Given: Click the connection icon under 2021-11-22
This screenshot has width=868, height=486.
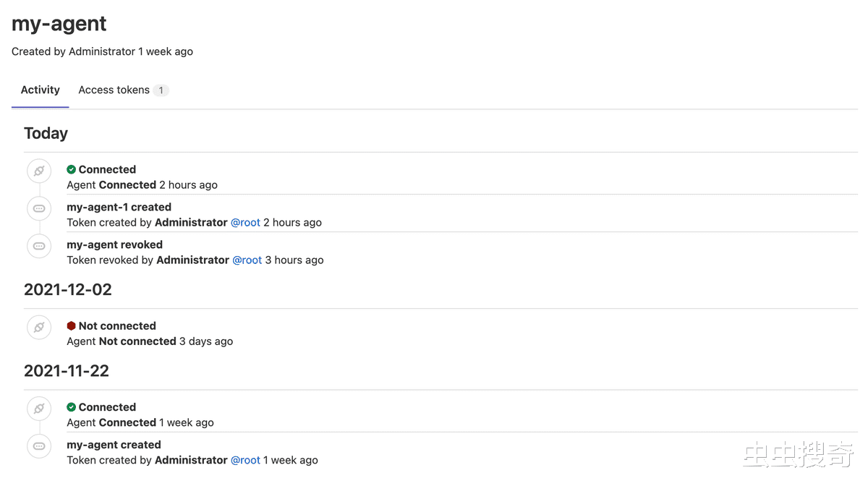Looking at the screenshot, I should click(x=38, y=408).
